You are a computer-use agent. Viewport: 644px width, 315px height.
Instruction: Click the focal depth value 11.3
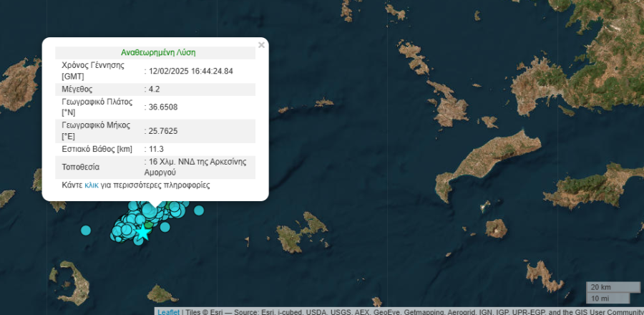(157, 149)
